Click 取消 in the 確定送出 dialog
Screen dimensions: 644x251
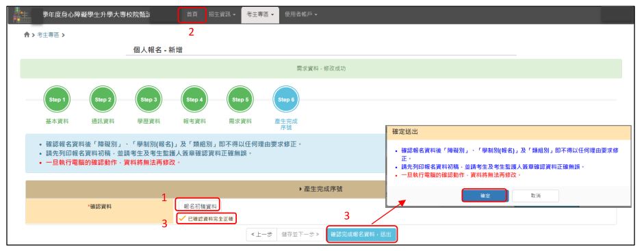click(x=535, y=196)
